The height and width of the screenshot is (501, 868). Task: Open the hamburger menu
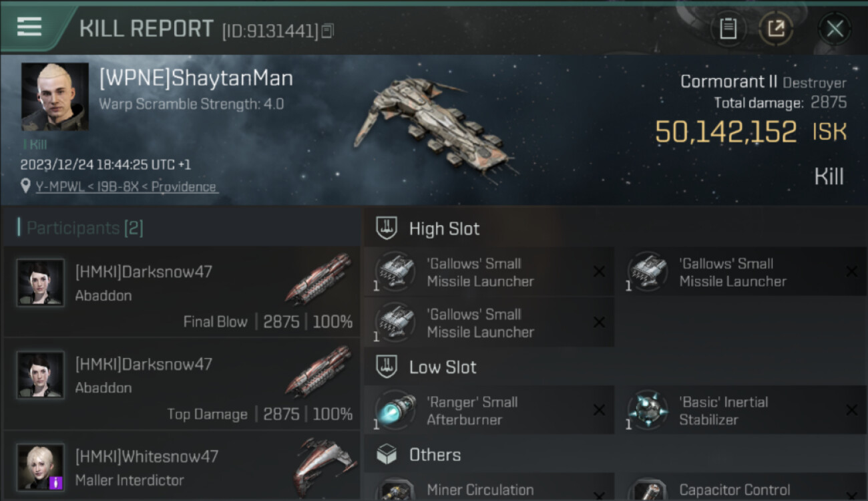29,27
